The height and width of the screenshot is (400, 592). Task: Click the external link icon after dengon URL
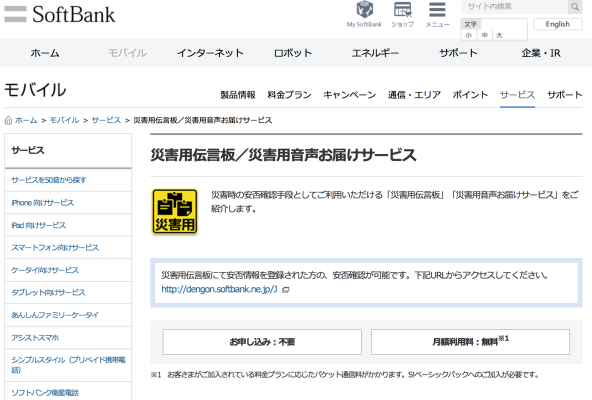point(286,290)
